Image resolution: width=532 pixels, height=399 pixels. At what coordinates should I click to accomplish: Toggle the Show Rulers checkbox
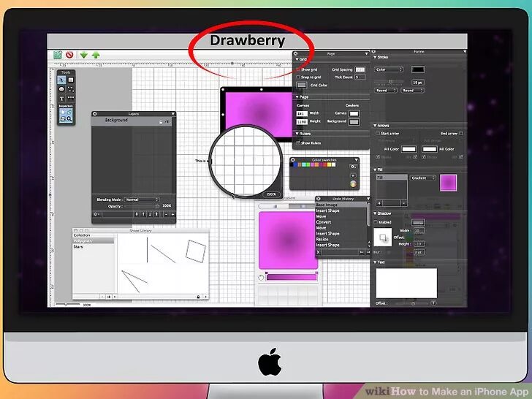[298, 142]
